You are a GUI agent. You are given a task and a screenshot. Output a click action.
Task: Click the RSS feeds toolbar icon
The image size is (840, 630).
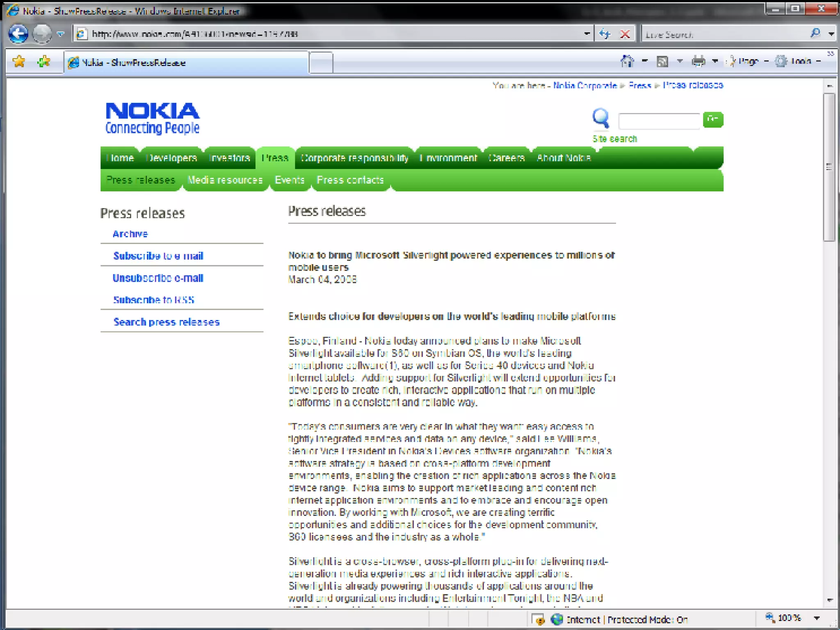(662, 62)
